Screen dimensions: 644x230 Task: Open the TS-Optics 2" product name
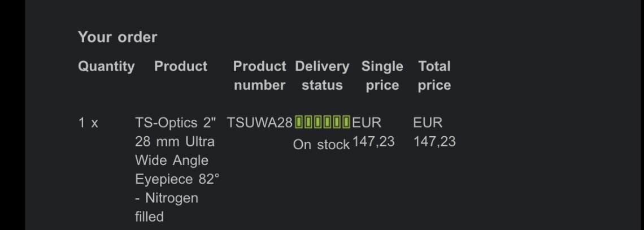(x=174, y=123)
